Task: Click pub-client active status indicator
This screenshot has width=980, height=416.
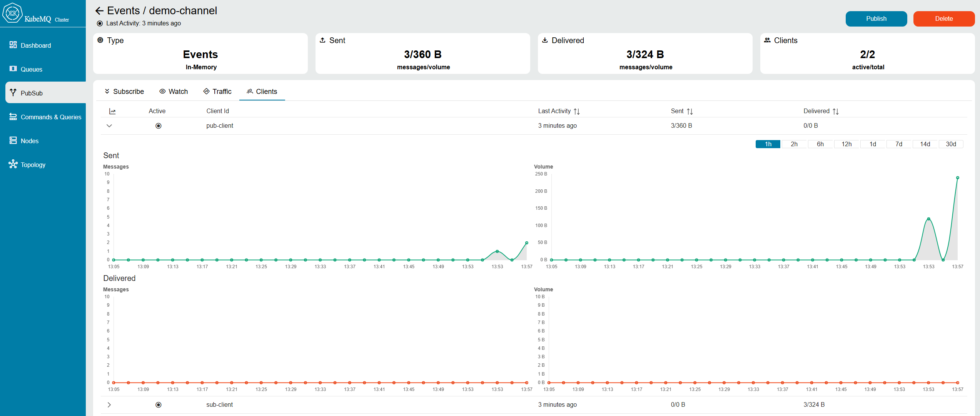Action: coord(158,126)
